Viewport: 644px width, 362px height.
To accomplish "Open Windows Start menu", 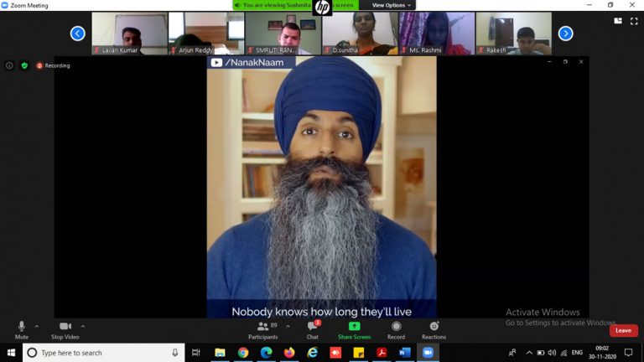I will [11, 353].
